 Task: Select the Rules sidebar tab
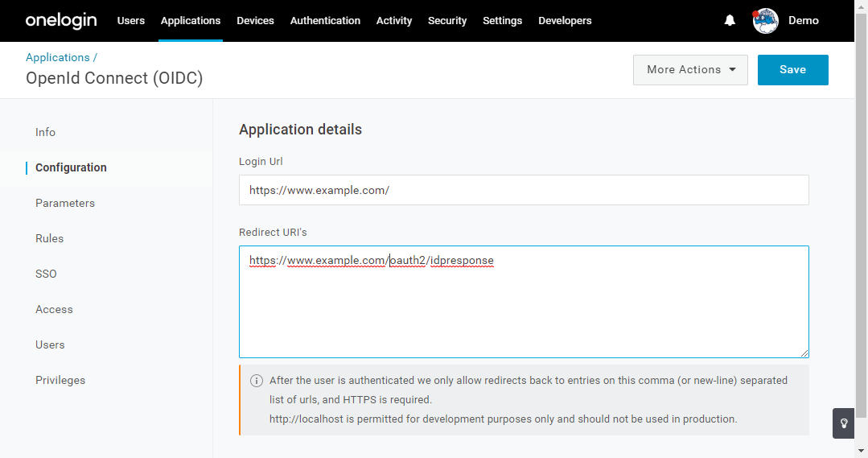49,239
